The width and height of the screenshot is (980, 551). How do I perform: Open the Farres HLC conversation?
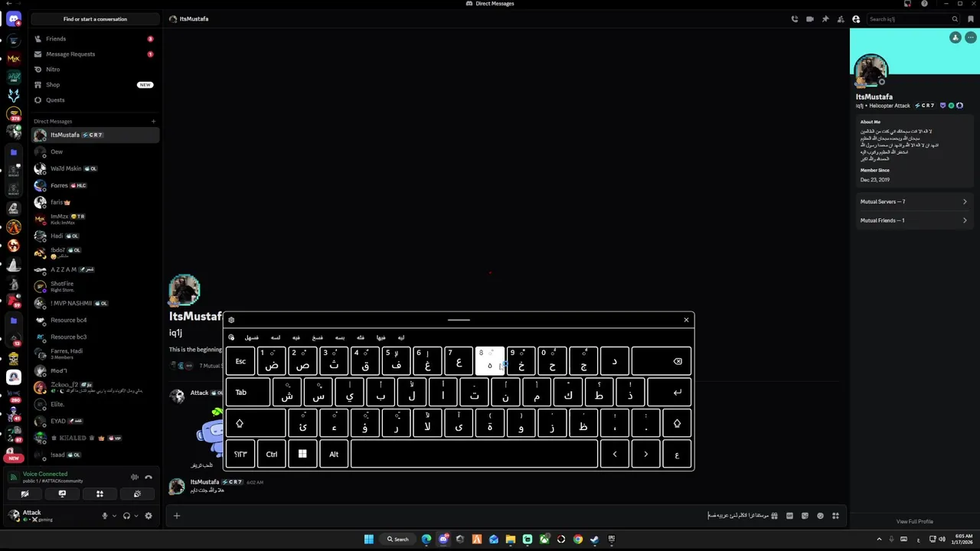tap(96, 185)
